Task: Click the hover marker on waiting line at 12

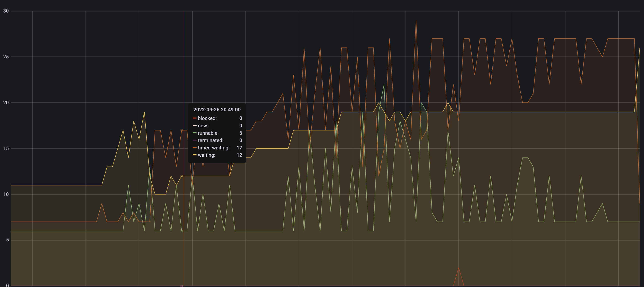Action: pyautogui.click(x=182, y=176)
